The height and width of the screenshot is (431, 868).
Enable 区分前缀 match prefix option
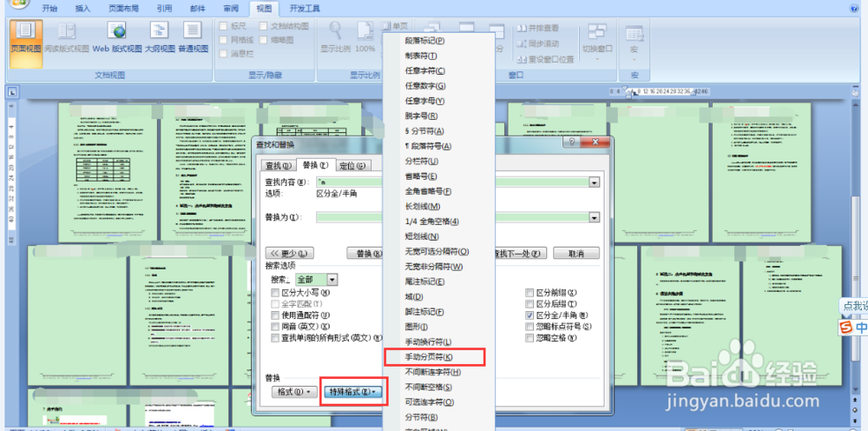pos(529,293)
